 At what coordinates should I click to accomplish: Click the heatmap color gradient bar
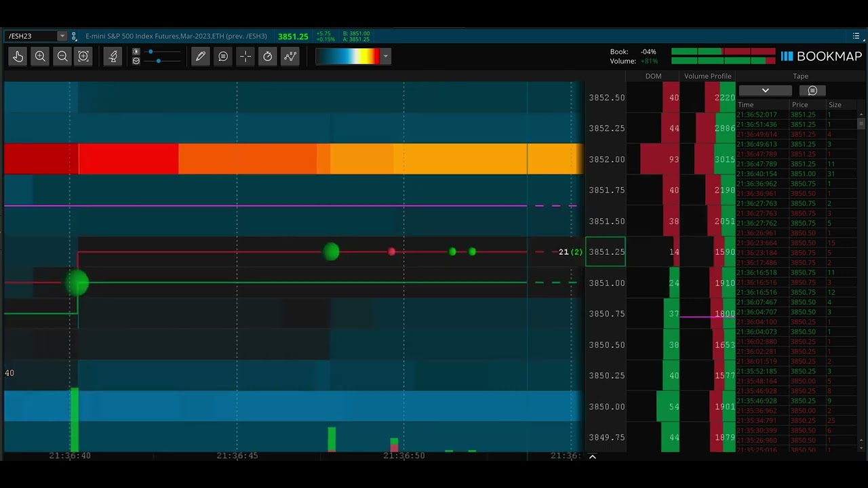348,57
